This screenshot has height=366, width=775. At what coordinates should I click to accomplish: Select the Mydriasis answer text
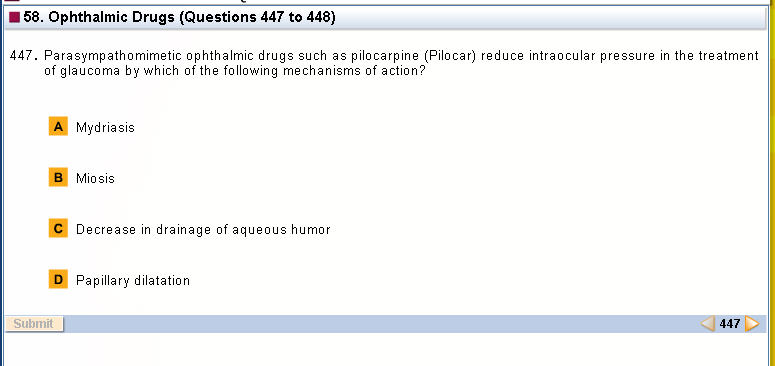click(105, 127)
